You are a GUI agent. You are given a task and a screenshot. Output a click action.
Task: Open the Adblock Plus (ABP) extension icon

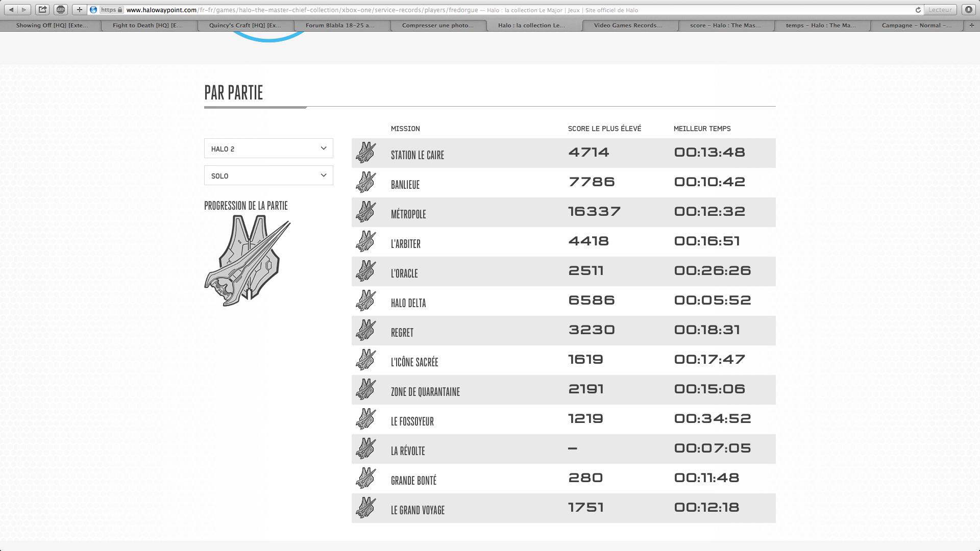coord(61,10)
